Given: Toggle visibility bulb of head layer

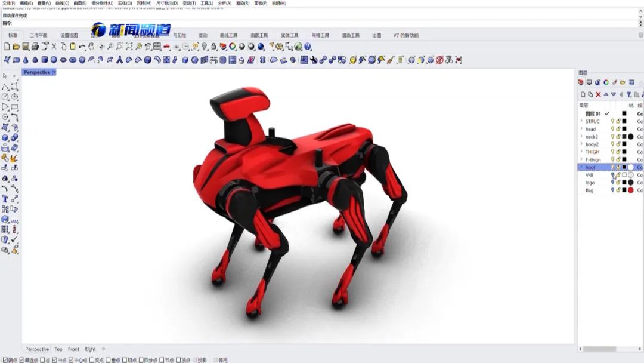Looking at the screenshot, I should coord(612,129).
